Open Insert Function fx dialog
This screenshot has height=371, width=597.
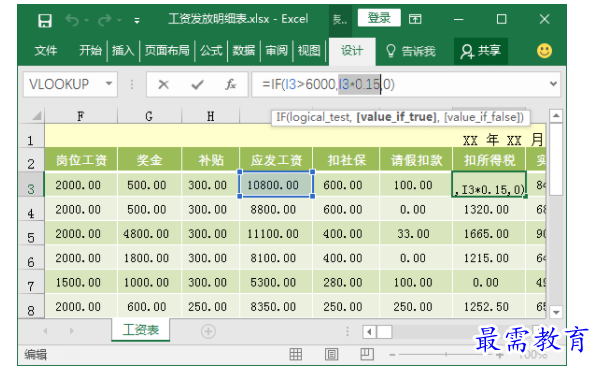click(x=230, y=84)
